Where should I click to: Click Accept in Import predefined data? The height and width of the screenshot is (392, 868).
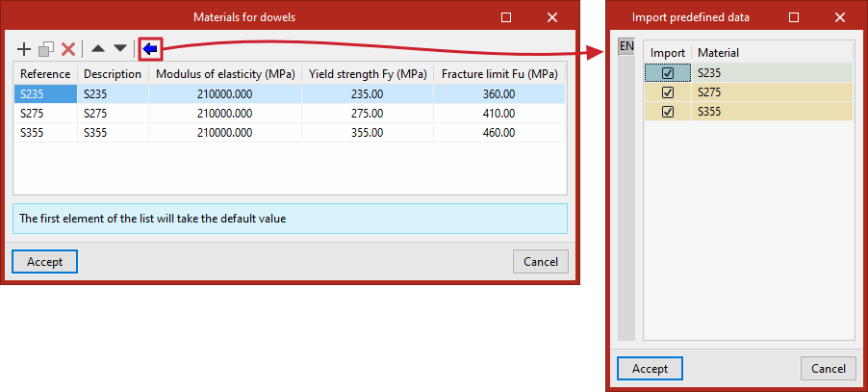(650, 369)
